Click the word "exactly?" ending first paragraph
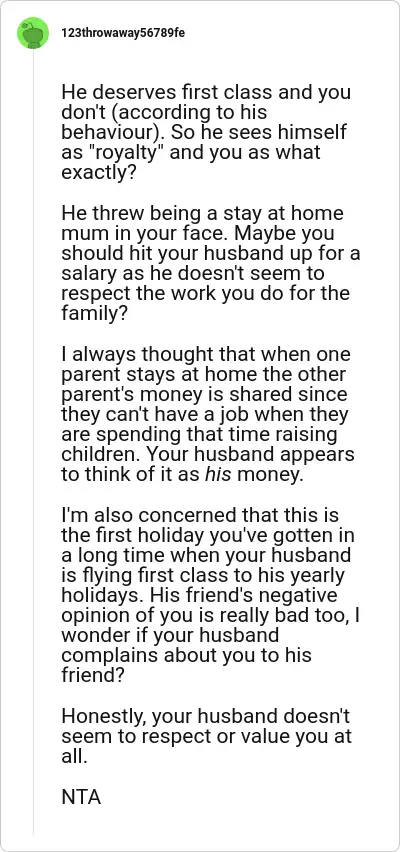Screen dimensions: 400x852 click(x=99, y=174)
